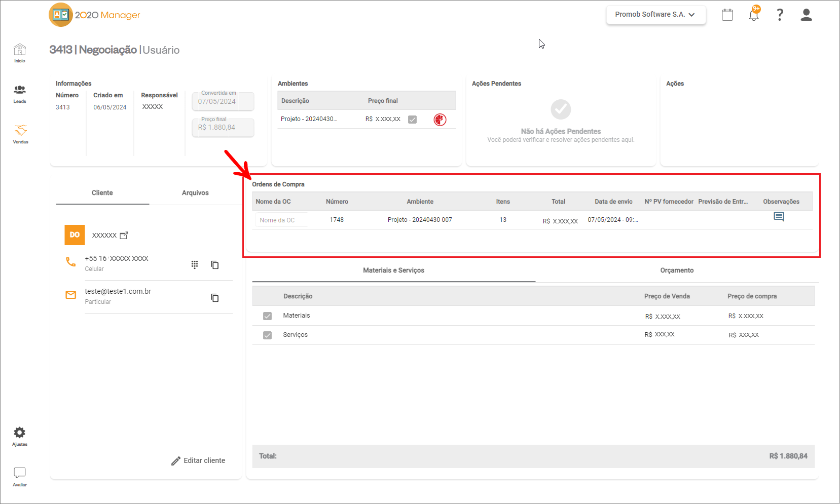
Task: Open help question mark icon
Action: coord(780,15)
